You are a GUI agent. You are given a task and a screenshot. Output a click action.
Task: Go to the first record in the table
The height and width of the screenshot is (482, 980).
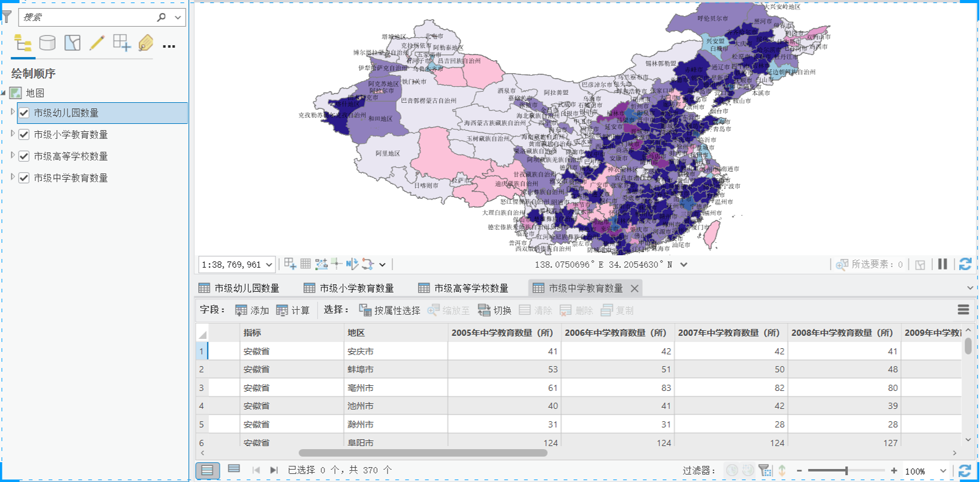pyautogui.click(x=256, y=470)
